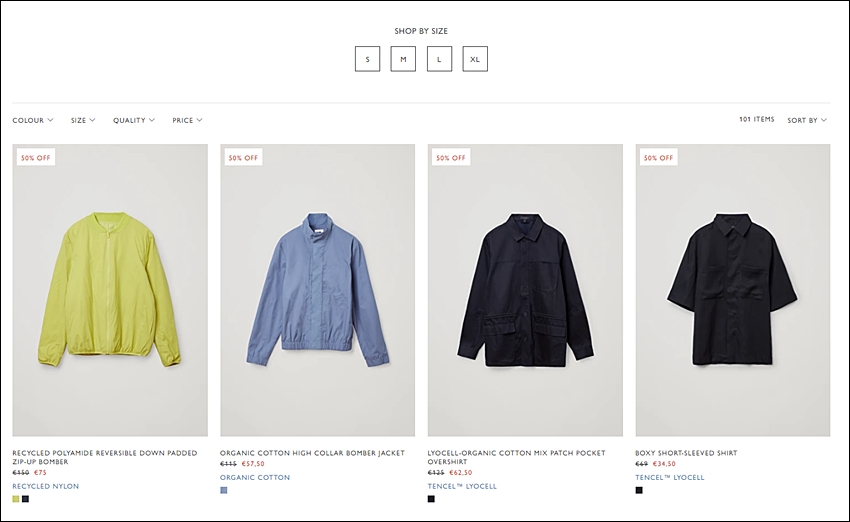Expand the Size filter dropdown

82,120
